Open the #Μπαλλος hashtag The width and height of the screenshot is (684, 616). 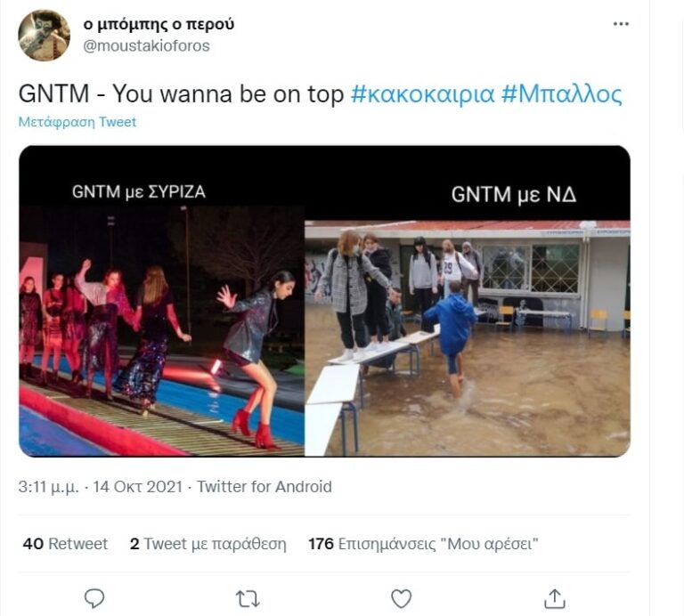tap(561, 94)
